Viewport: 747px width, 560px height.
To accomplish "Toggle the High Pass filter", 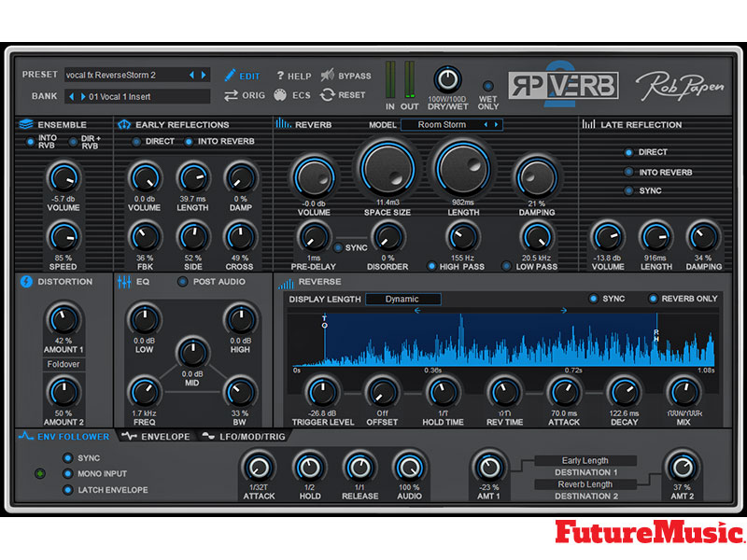I will click(431, 266).
